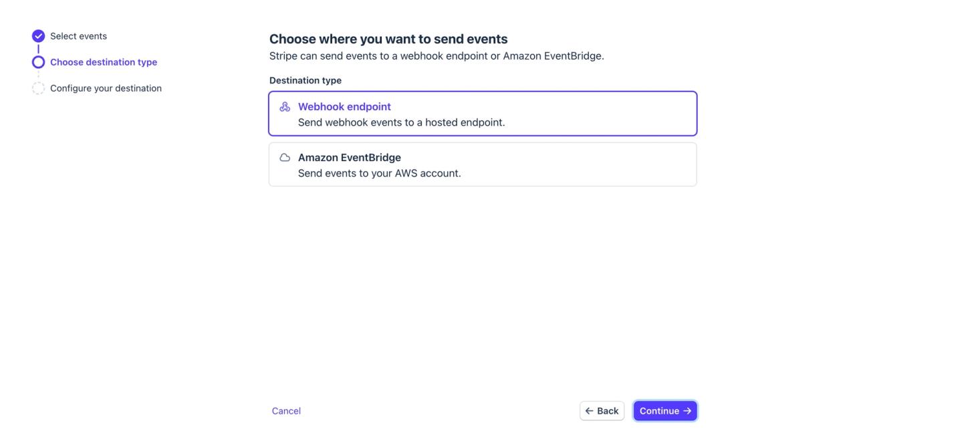Click the "Destination type" field label
980x437 pixels.
click(305, 80)
